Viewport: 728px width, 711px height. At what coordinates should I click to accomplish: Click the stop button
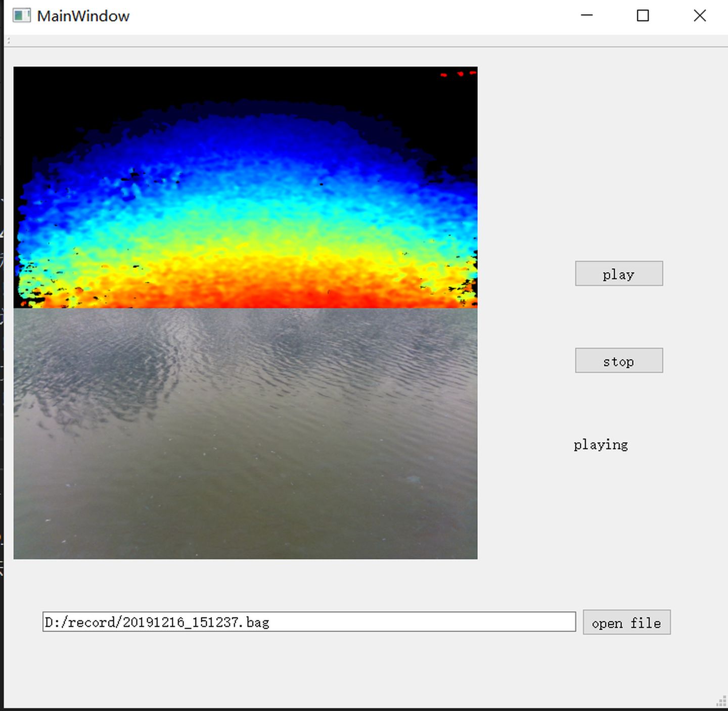pyautogui.click(x=619, y=360)
